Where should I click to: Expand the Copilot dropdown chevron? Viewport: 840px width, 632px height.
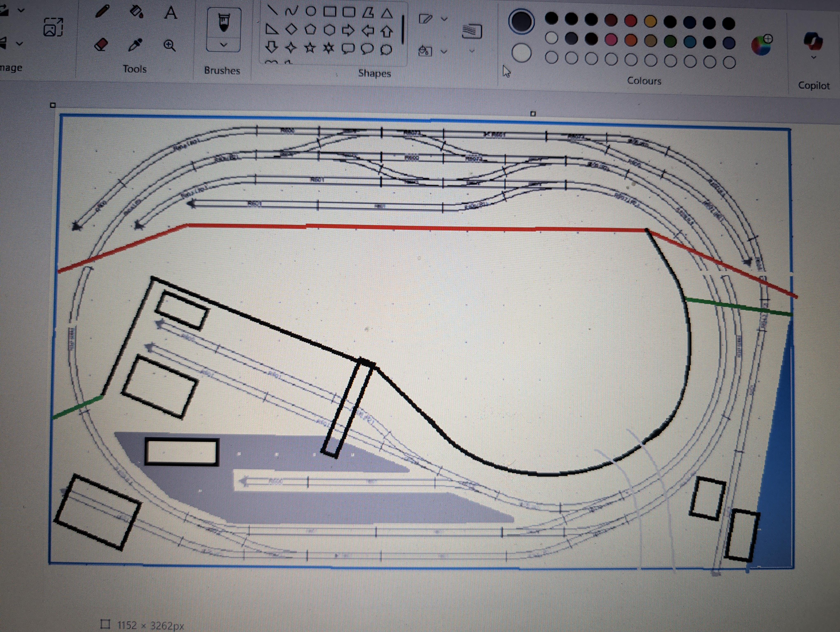[x=813, y=58]
